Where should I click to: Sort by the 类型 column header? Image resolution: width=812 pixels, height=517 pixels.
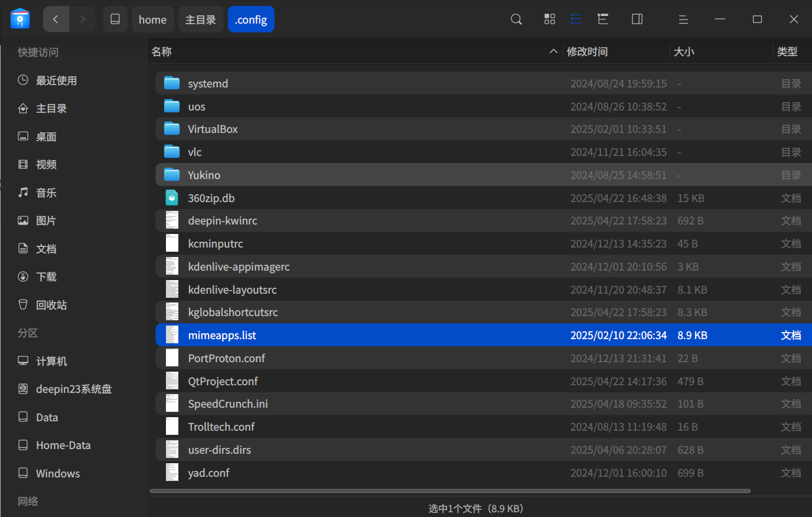[792, 51]
